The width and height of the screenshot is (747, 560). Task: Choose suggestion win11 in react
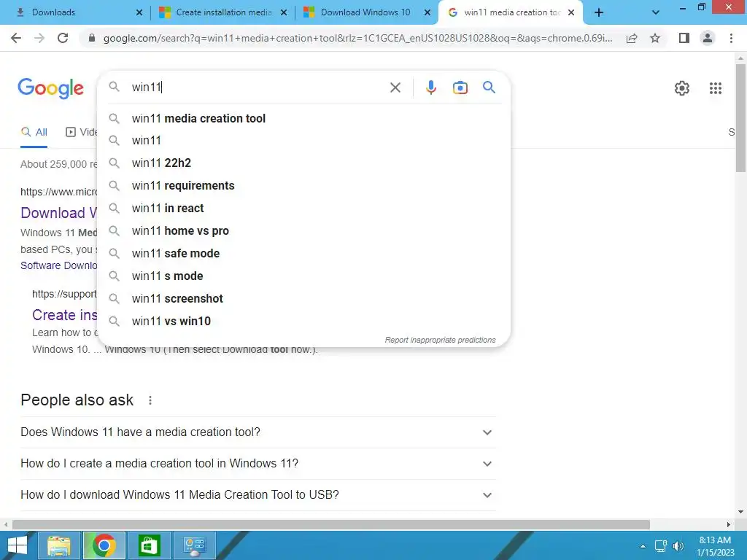[x=303, y=208]
